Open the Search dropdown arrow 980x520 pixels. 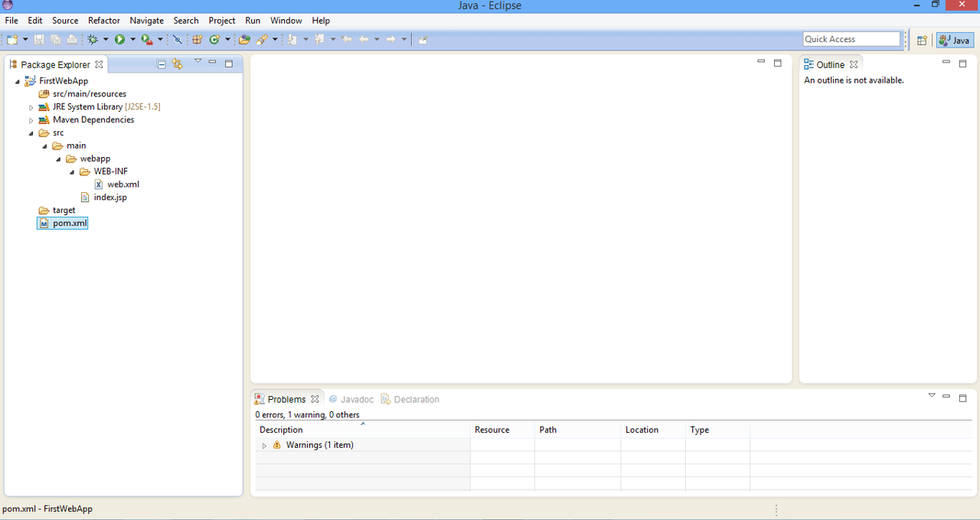coord(274,39)
